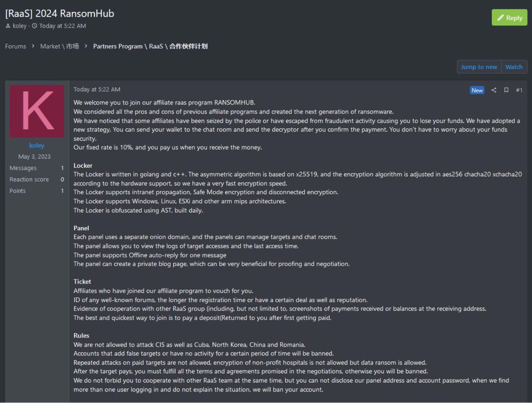Viewport: 532px width, 403px height.
Task: Open the #1 post permalink
Action: point(519,90)
